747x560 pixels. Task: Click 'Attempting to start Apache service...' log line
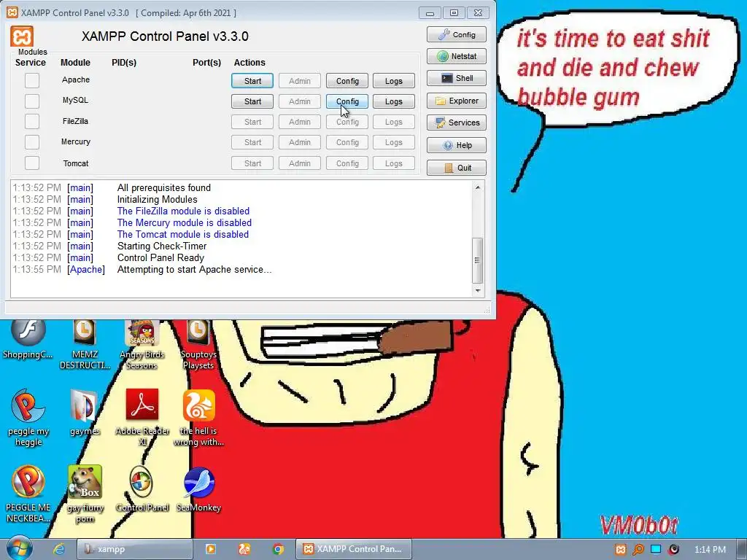(x=194, y=270)
